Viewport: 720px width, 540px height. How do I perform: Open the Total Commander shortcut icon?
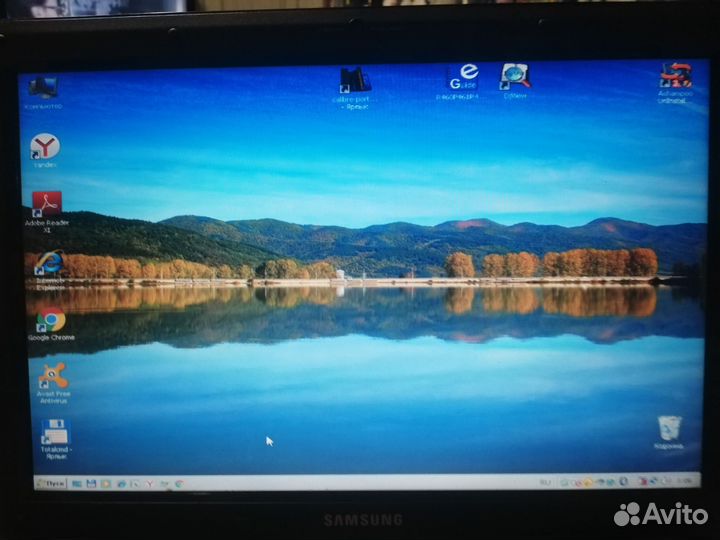point(54,439)
